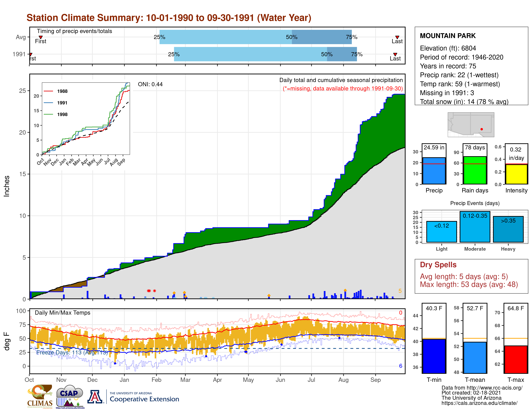This screenshot has width=532, height=411.
Task: Click the Freeze Days: 113 label
Action: (72, 352)
